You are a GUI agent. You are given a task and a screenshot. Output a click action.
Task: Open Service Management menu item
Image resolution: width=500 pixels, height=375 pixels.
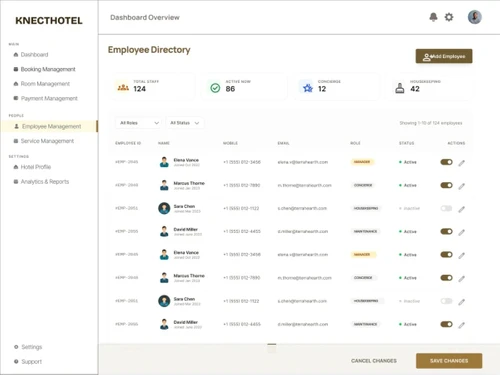pyautogui.click(x=47, y=141)
